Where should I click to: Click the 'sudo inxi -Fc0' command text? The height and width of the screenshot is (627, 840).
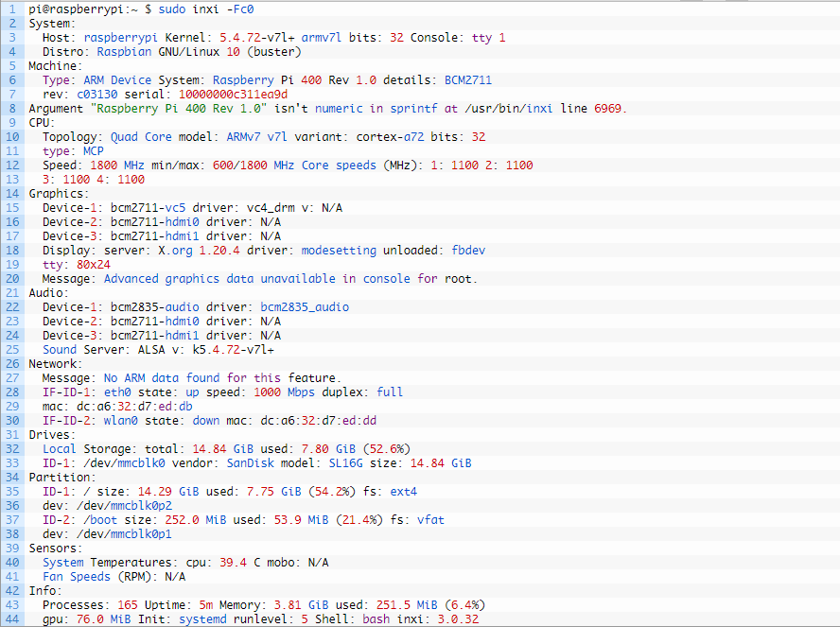193,9
